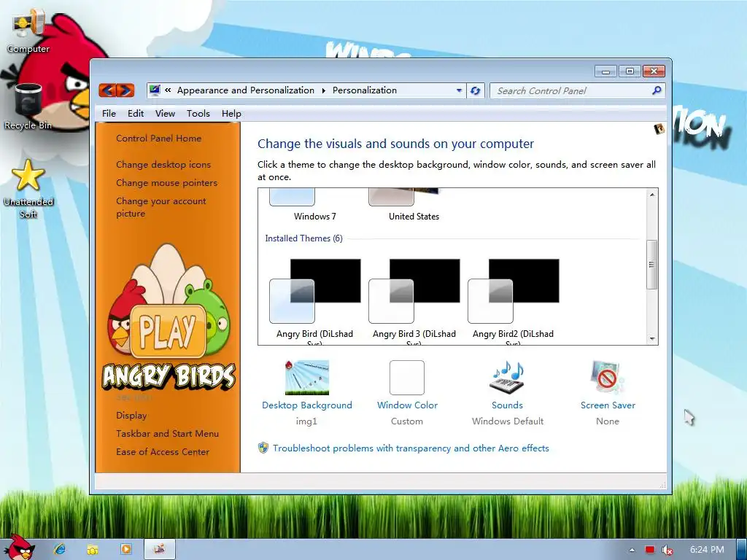
Task: Click the theme list scroll-up arrow
Action: pyautogui.click(x=652, y=194)
